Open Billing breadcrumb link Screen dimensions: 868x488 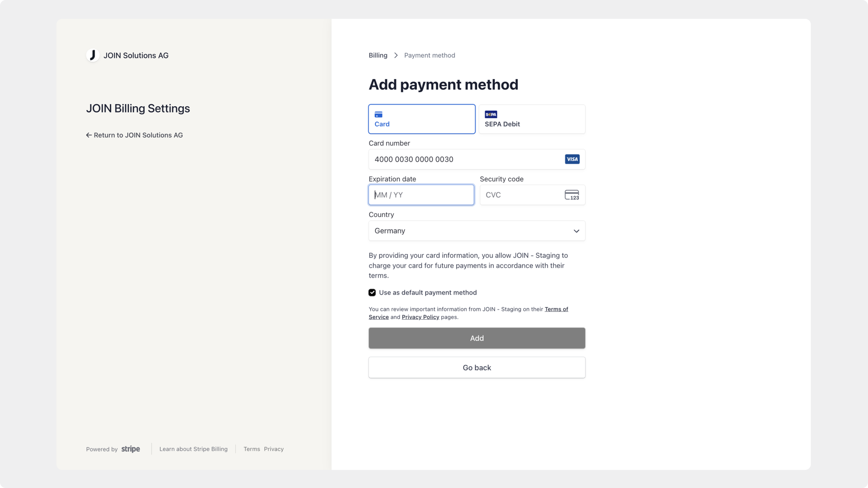[378, 55]
